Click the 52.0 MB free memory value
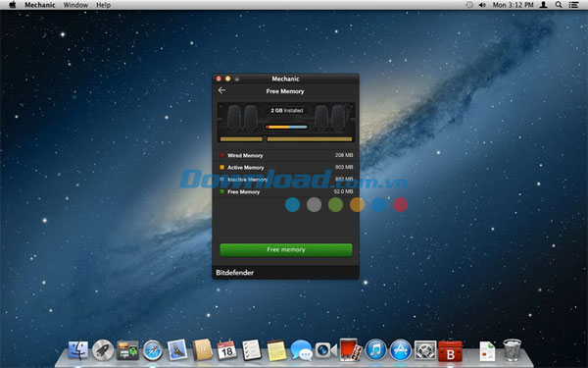 coord(343,191)
